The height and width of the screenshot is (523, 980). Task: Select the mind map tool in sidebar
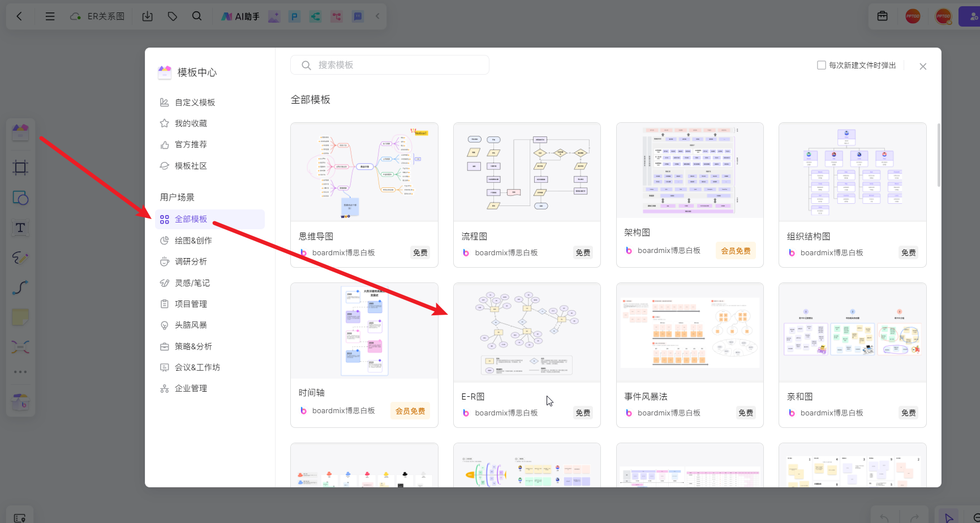pos(20,346)
